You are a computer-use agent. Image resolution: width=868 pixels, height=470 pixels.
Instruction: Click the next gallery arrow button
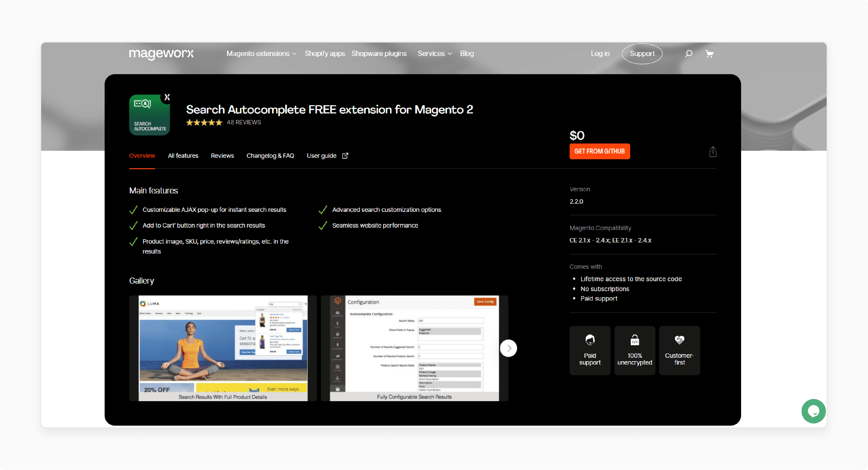pyautogui.click(x=508, y=347)
